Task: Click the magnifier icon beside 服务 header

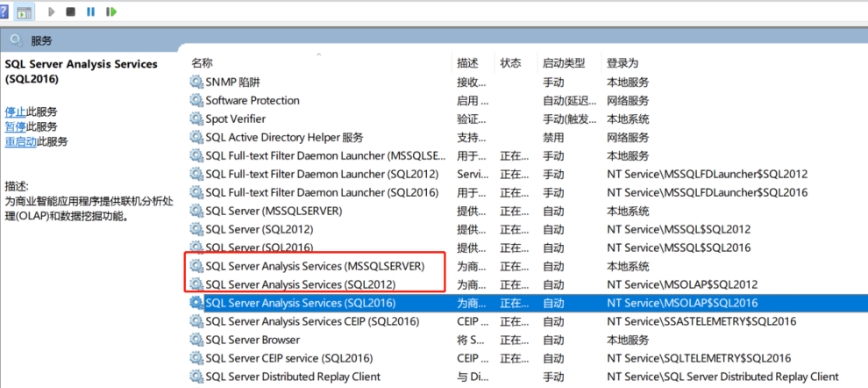Action: coord(17,40)
